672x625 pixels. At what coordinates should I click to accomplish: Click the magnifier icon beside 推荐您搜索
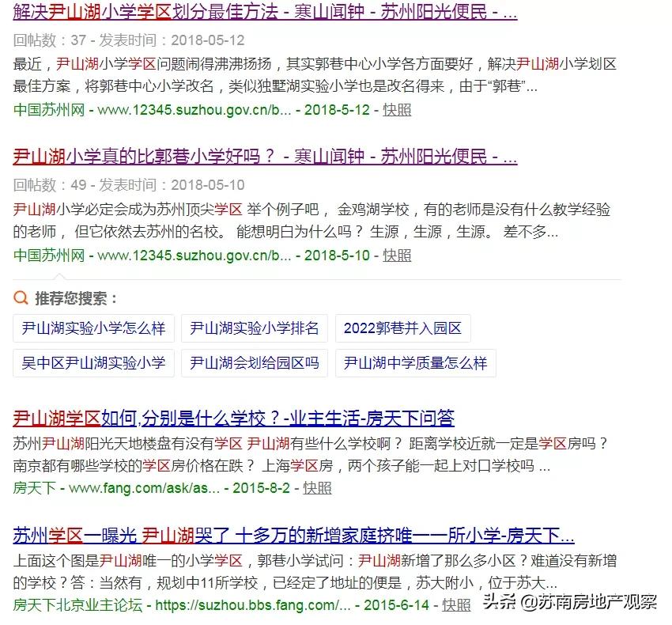click(x=20, y=299)
